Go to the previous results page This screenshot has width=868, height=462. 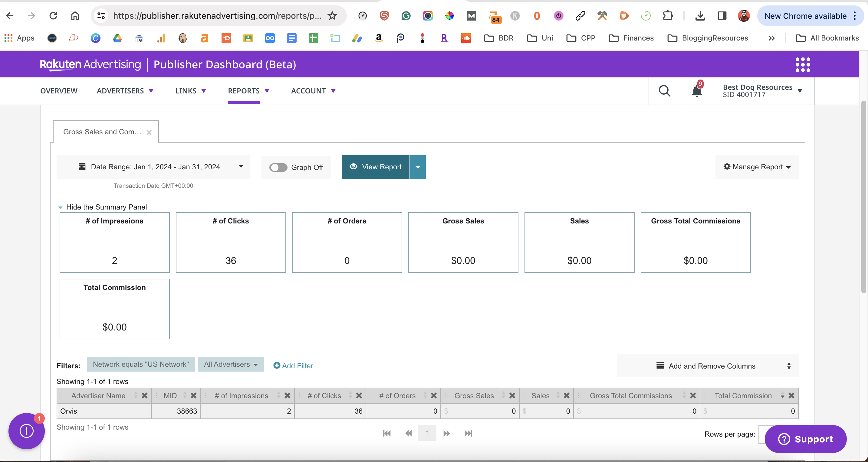[408, 433]
